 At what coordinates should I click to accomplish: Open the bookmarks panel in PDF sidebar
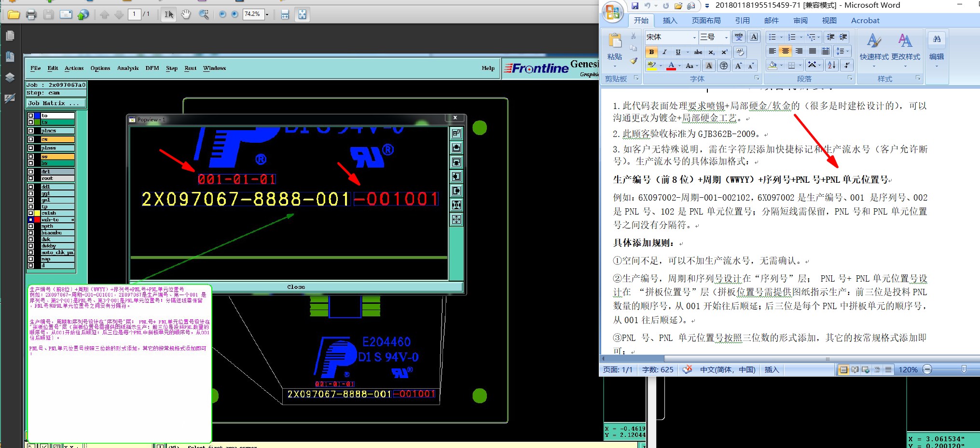[x=10, y=56]
